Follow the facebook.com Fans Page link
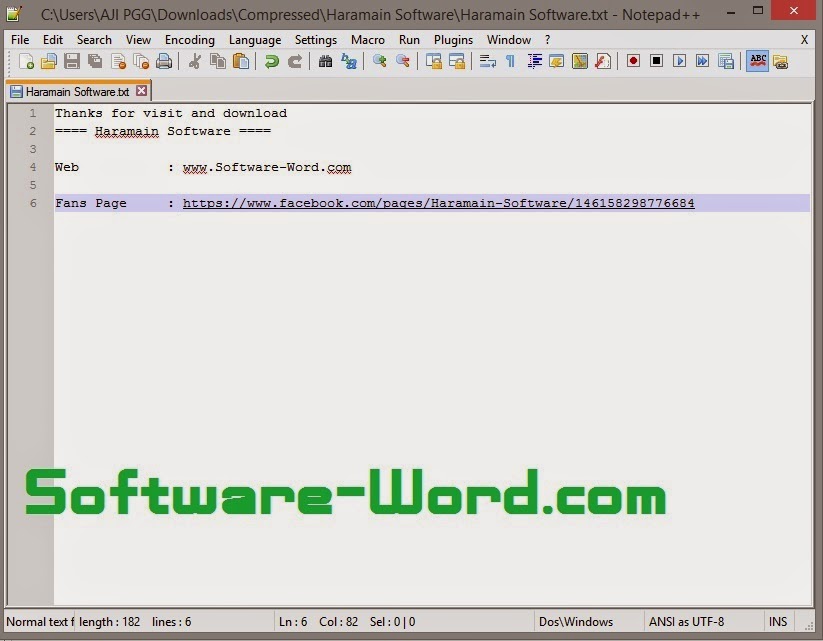 click(x=438, y=203)
